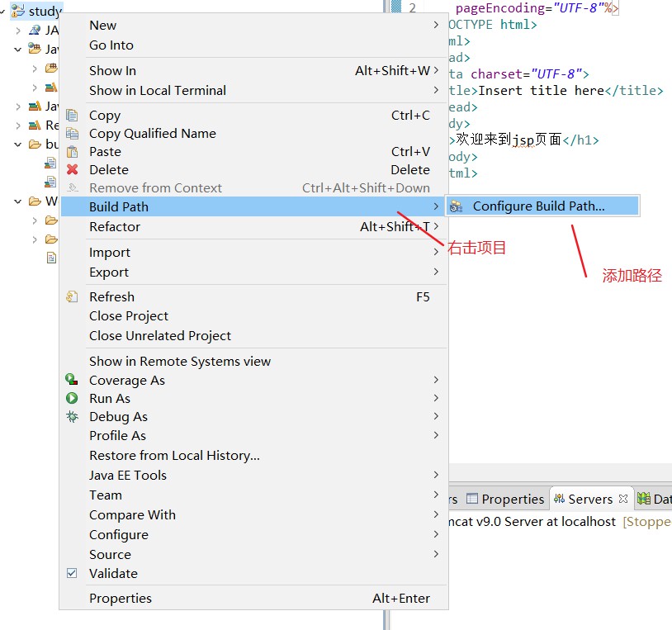Collapse the study project tree node

(2, 12)
